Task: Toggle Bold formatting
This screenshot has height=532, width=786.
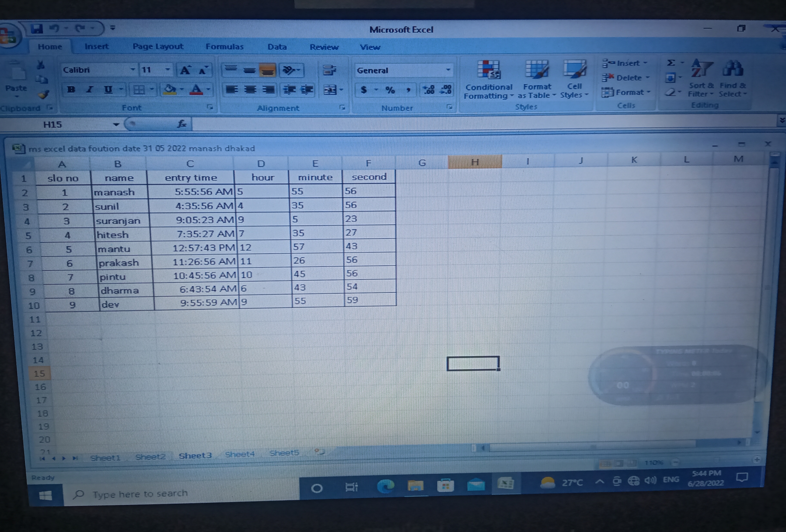Action: pos(71,90)
